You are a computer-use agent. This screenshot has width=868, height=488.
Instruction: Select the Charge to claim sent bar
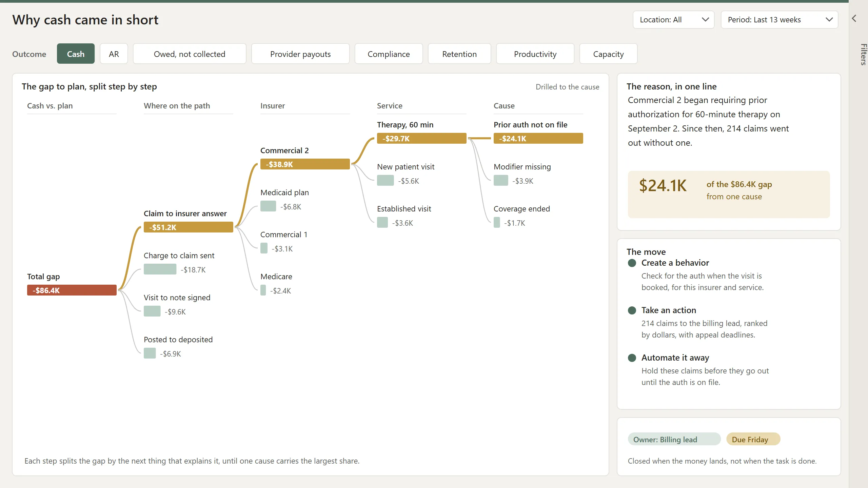pos(160,269)
